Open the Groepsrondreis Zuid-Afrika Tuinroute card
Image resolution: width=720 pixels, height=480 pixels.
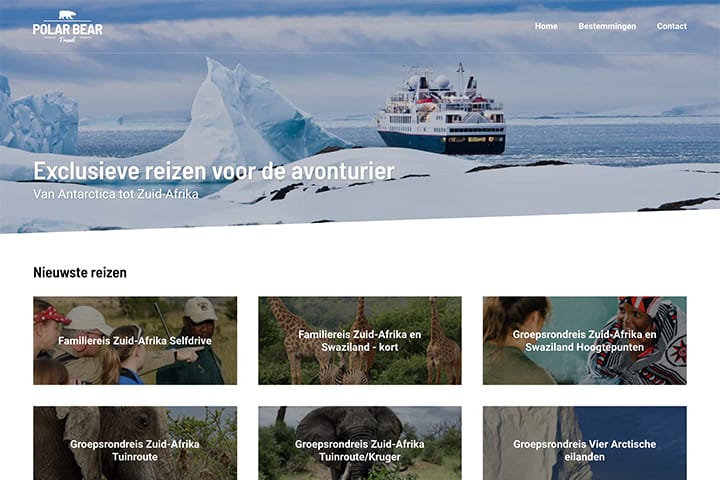[135, 443]
